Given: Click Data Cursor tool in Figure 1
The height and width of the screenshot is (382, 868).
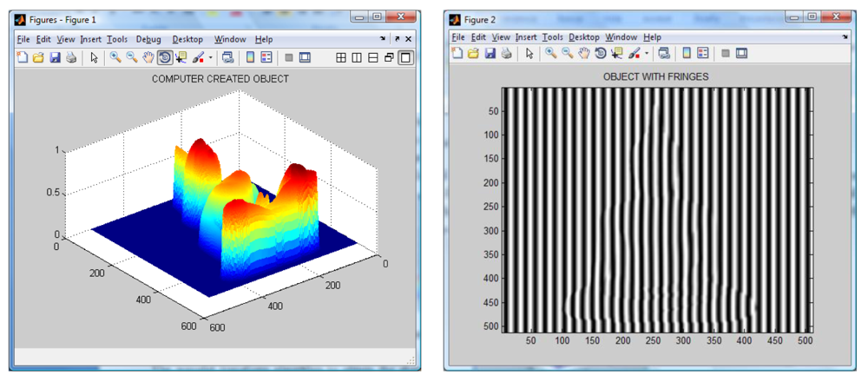Looking at the screenshot, I should 181,58.
